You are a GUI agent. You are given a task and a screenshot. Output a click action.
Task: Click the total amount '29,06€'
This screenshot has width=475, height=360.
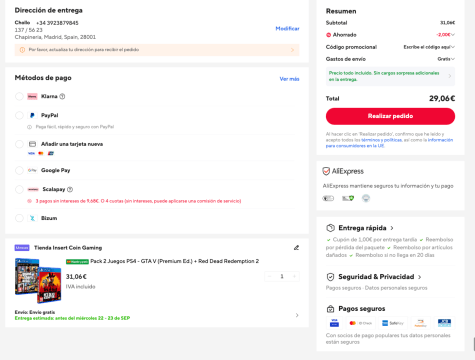[442, 98]
